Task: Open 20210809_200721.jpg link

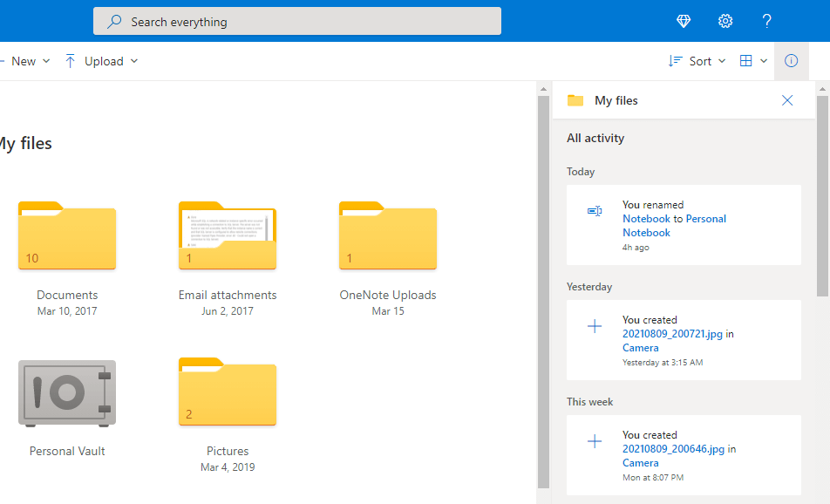Action: 672,334
